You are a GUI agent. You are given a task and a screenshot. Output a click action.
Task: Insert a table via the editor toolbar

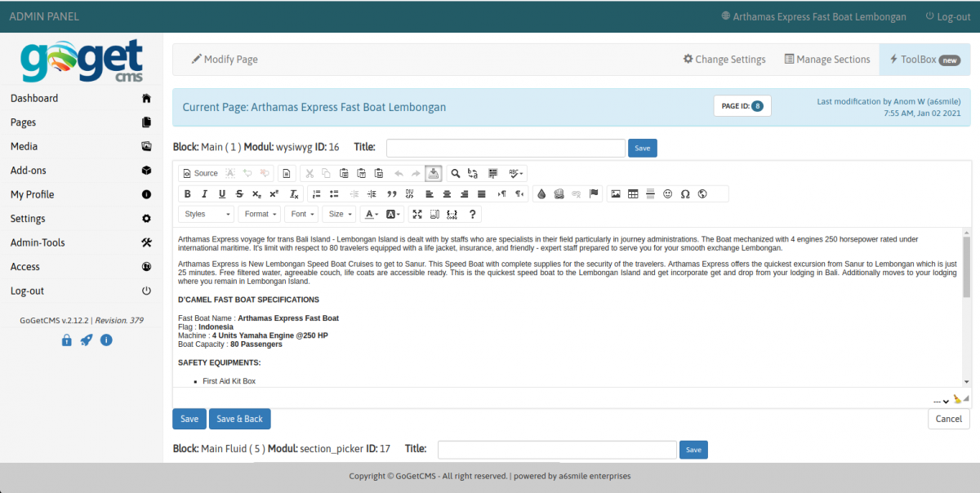tap(633, 193)
